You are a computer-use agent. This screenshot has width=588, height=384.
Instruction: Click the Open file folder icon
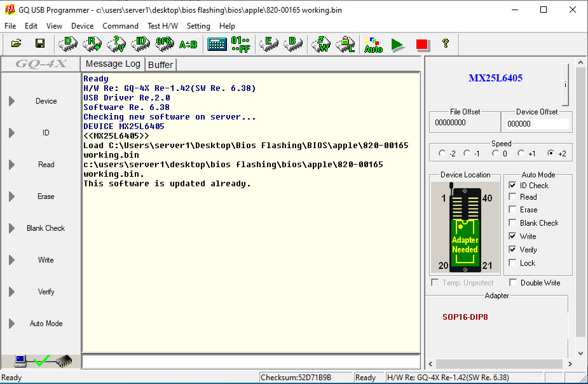16,44
